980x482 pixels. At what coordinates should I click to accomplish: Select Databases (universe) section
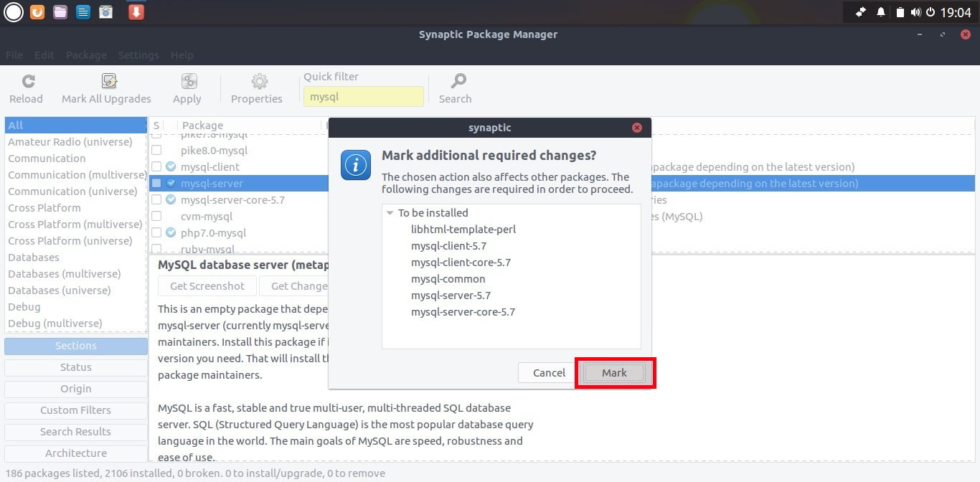(76, 290)
